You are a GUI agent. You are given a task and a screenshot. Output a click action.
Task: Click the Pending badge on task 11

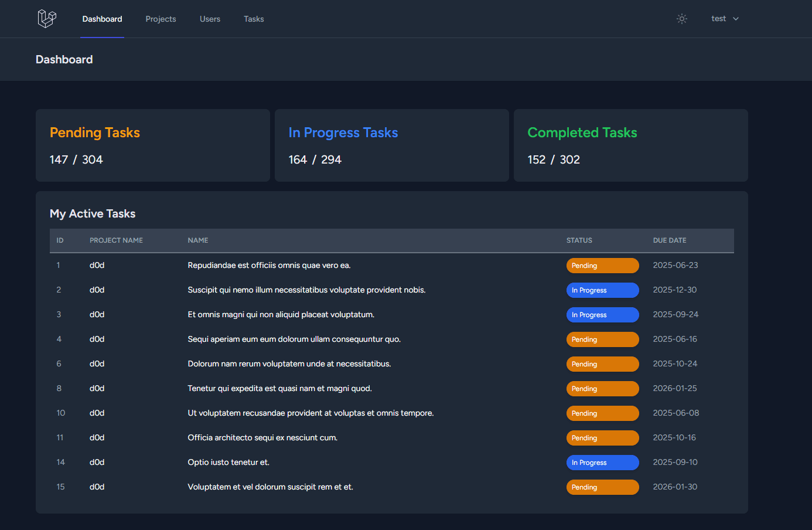[602, 437]
